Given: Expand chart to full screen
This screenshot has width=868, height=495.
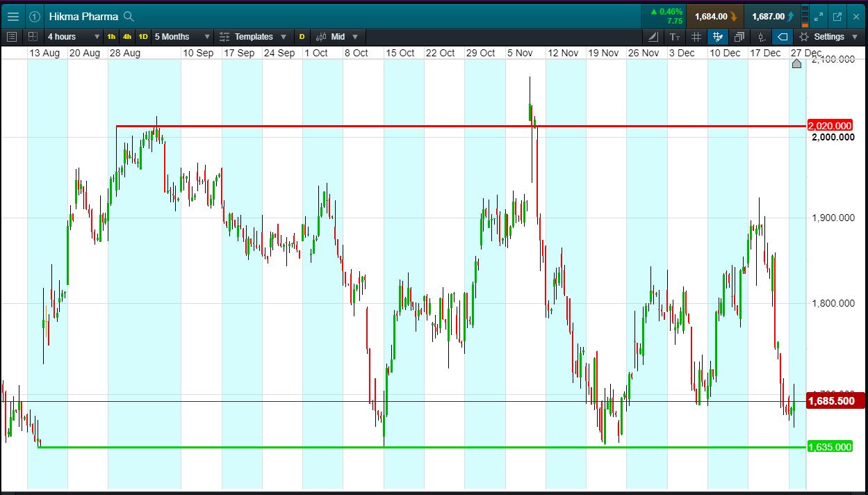Looking at the screenshot, I should [x=819, y=16].
